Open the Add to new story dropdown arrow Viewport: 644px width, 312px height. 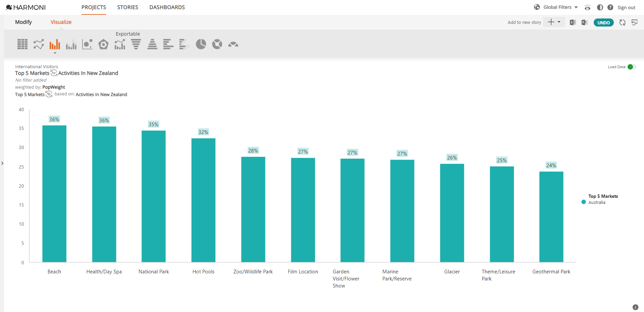tap(559, 22)
